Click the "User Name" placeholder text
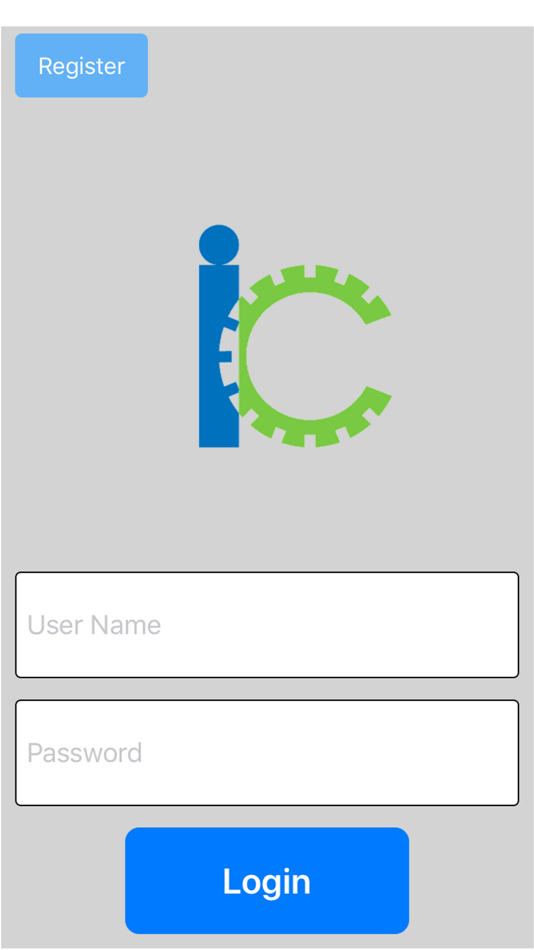 click(x=94, y=625)
